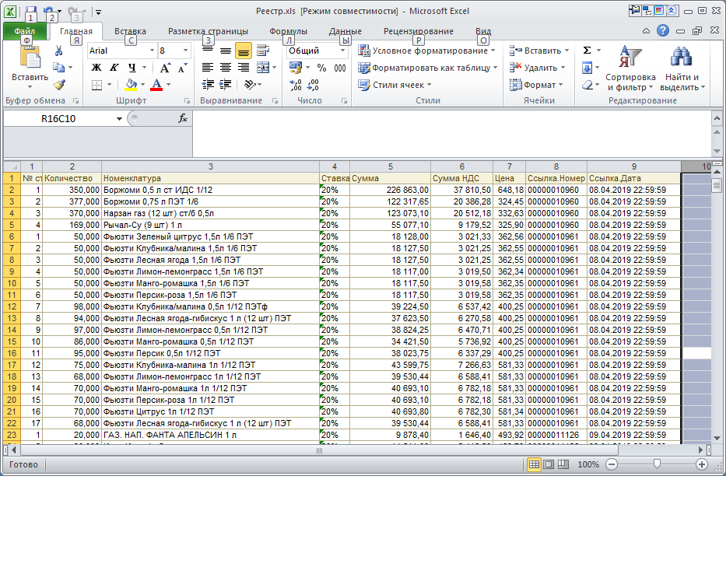This screenshot has height=588, width=726.
Task: Click the zoom slider handle
Action: (657, 464)
